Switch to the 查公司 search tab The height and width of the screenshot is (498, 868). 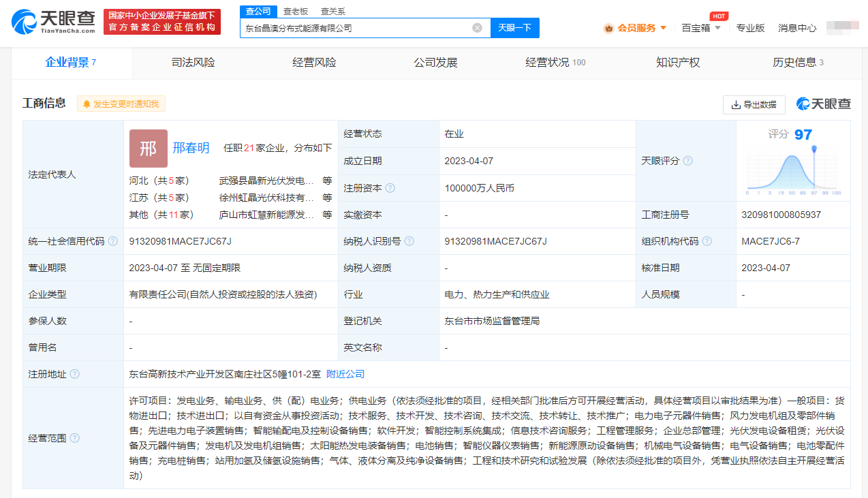[x=258, y=12]
